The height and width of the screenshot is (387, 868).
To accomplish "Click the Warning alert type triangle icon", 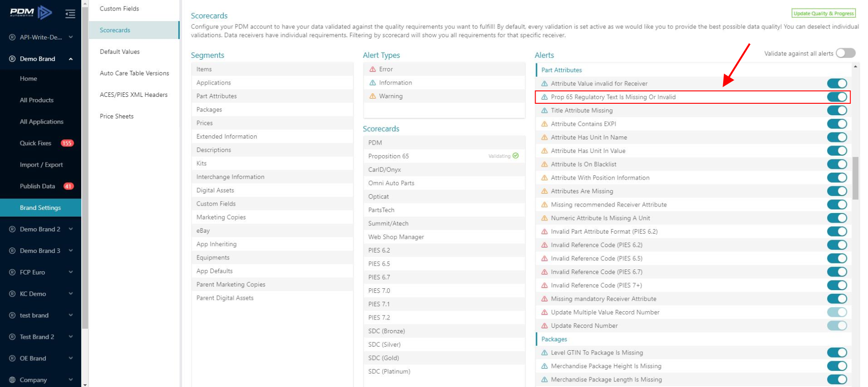I will [373, 96].
